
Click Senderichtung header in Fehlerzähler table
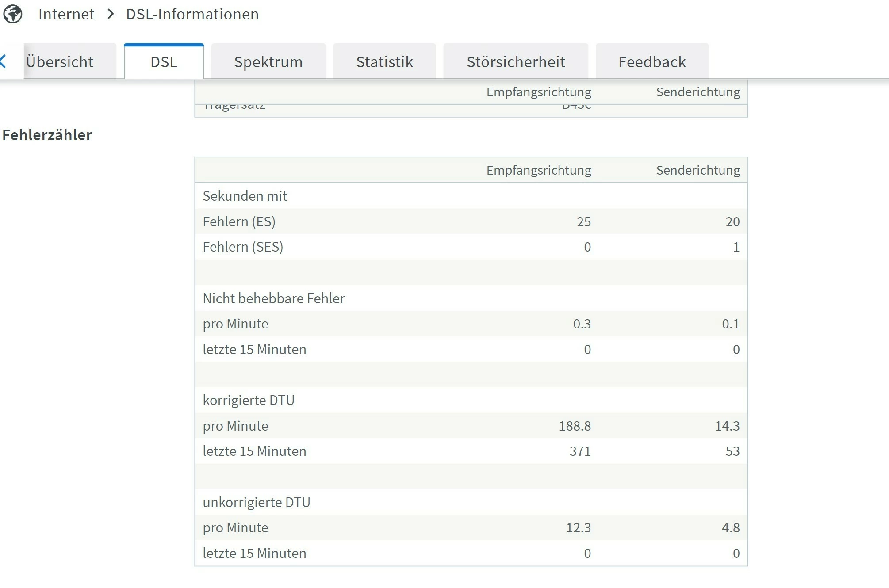(697, 170)
